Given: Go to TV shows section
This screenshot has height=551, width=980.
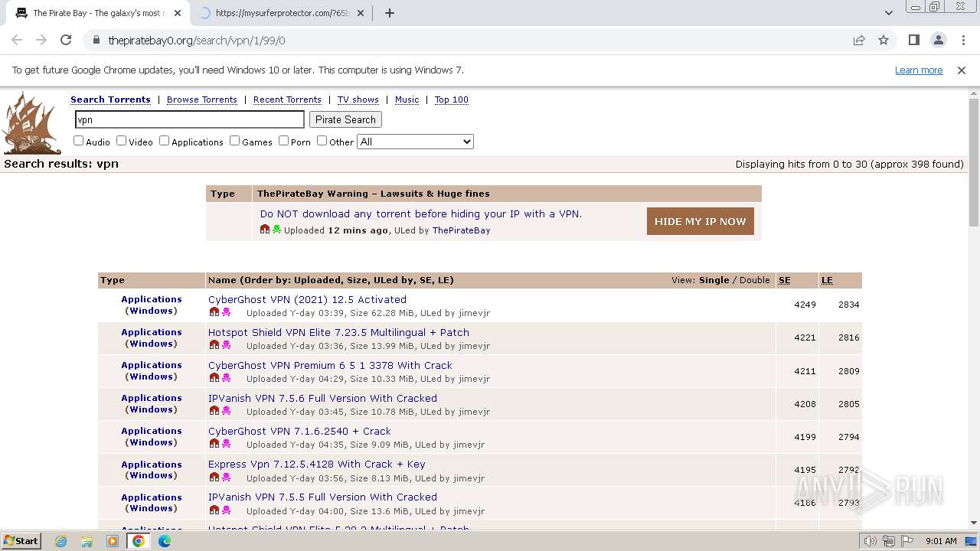Looking at the screenshot, I should pos(358,99).
